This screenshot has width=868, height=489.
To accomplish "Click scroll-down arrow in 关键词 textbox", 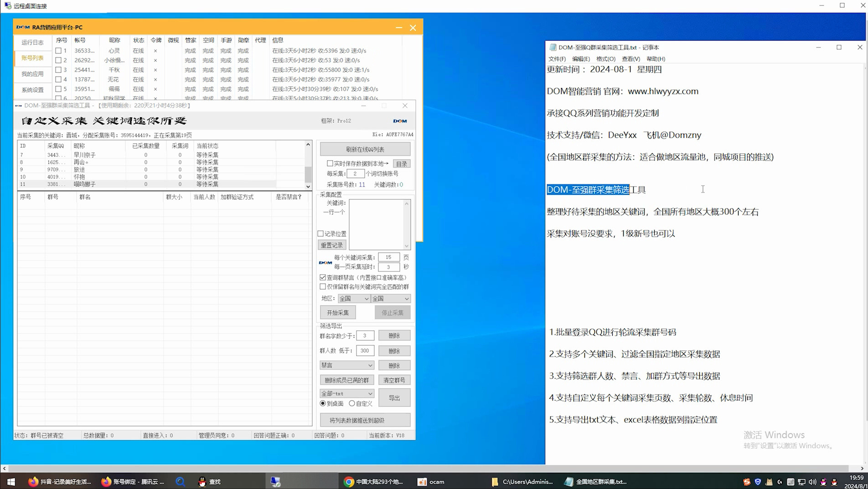I will click(407, 246).
